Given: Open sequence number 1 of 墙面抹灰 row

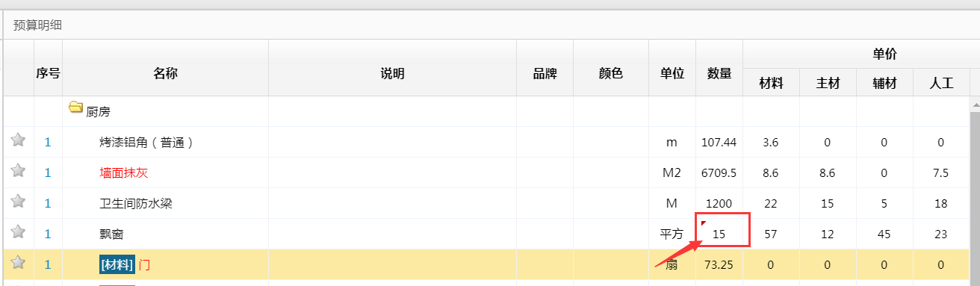Looking at the screenshot, I should coord(48,172).
